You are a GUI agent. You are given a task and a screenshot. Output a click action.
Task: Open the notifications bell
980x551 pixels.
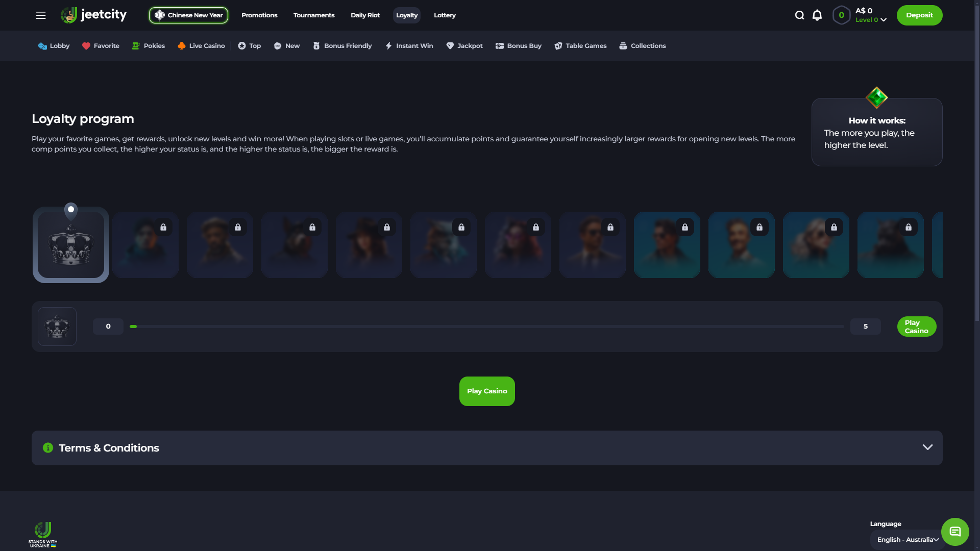click(x=817, y=15)
